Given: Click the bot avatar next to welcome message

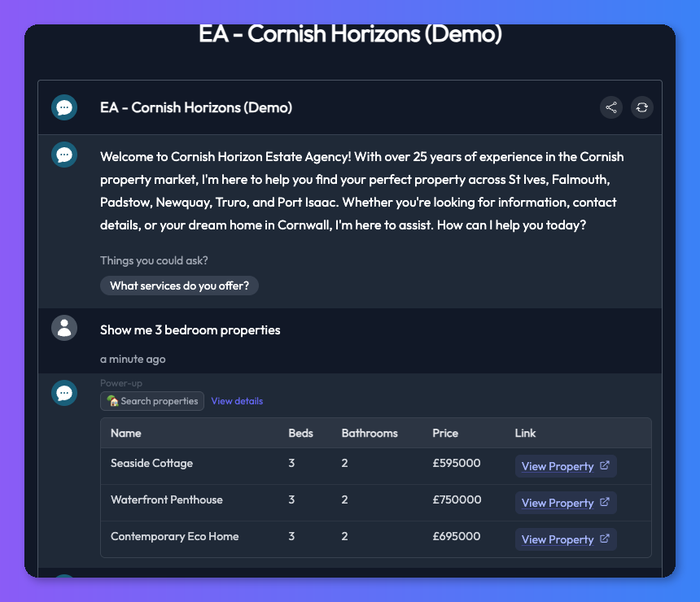Looking at the screenshot, I should [x=64, y=155].
